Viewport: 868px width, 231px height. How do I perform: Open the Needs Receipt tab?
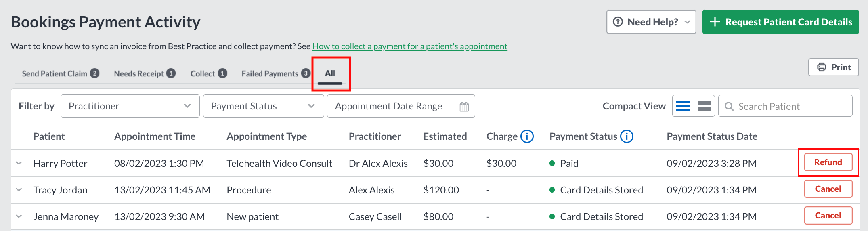(145, 73)
